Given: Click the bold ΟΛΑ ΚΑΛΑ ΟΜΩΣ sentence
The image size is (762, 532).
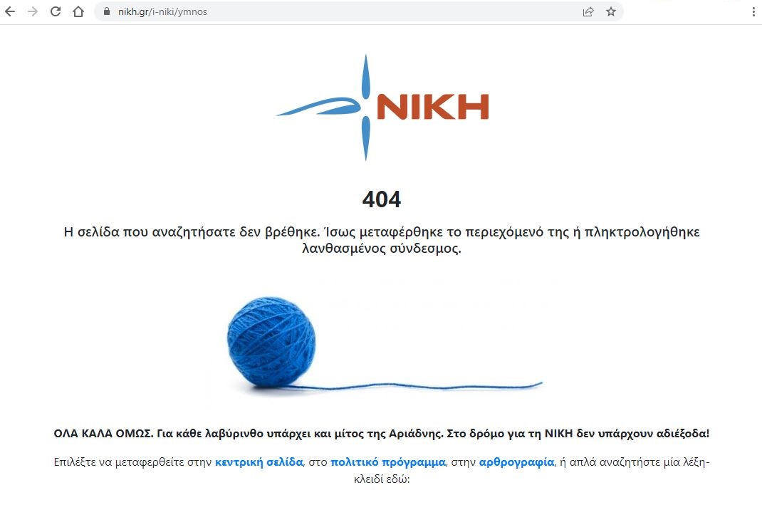Looking at the screenshot, I should 382,434.
